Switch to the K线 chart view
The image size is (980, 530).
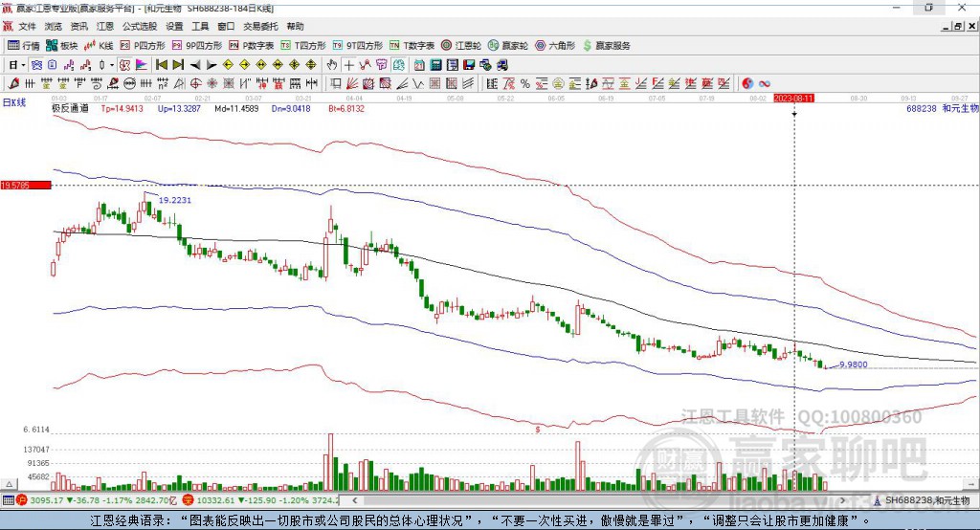(x=99, y=46)
